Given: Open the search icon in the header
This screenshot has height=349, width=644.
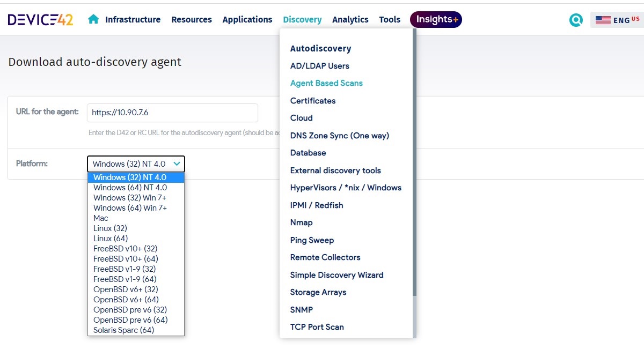Looking at the screenshot, I should (576, 20).
